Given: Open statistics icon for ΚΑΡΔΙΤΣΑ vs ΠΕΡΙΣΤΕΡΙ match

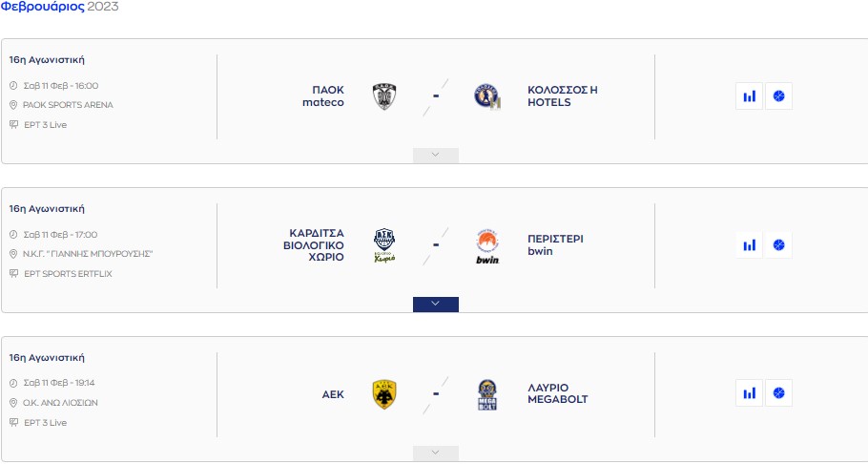Looking at the screenshot, I should click(x=750, y=244).
